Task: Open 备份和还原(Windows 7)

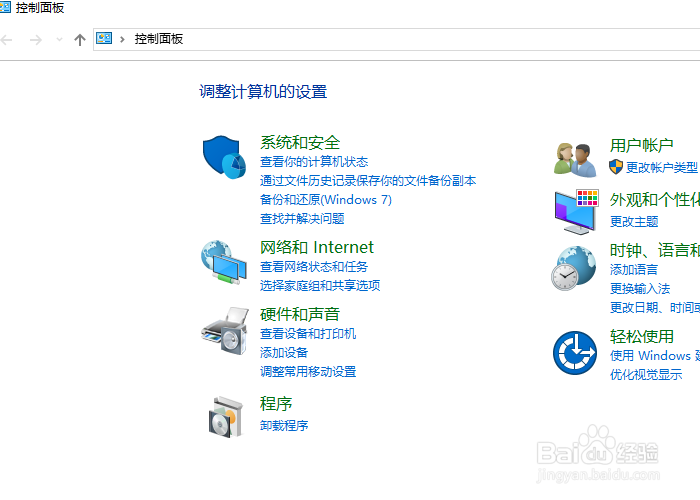Action: (x=326, y=200)
